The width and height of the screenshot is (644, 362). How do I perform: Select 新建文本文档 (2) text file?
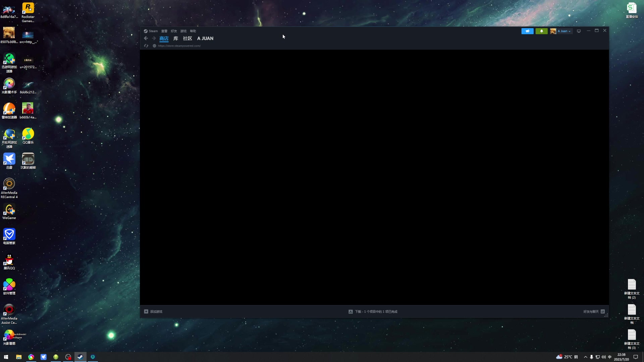pyautogui.click(x=632, y=289)
